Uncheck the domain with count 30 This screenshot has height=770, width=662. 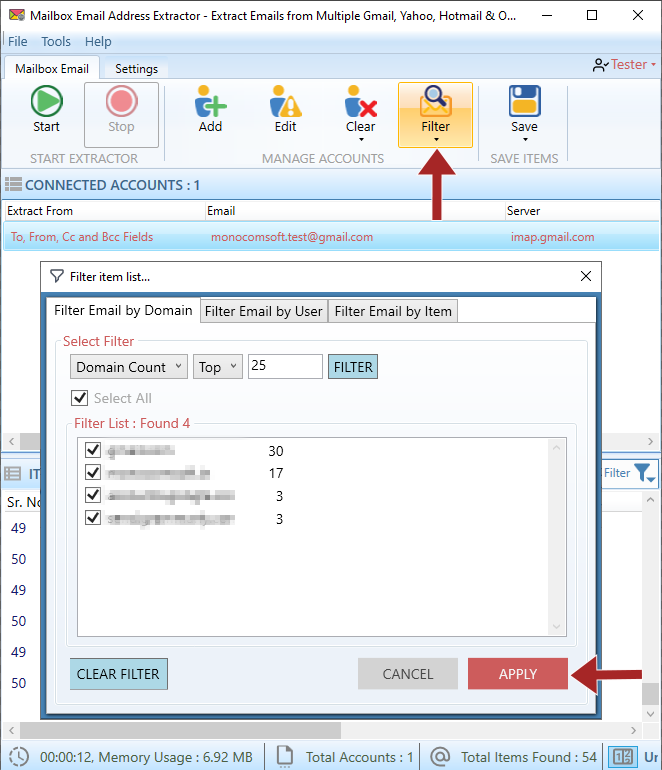point(93,450)
